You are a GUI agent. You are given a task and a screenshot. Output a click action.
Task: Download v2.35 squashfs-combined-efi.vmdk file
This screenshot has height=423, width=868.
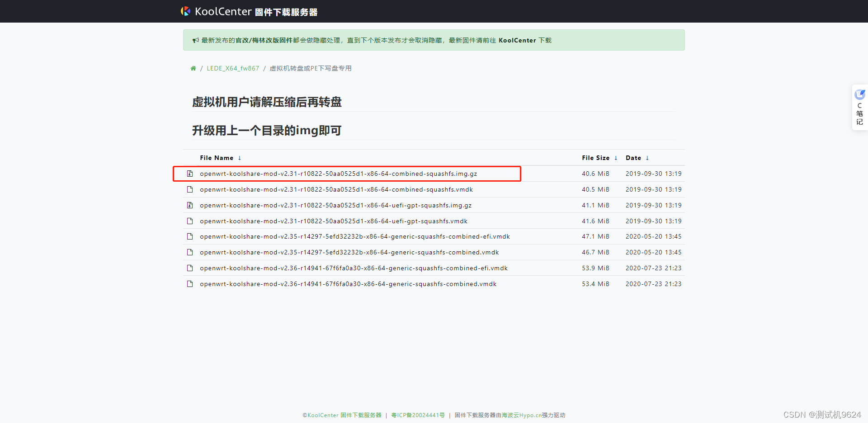[355, 236]
